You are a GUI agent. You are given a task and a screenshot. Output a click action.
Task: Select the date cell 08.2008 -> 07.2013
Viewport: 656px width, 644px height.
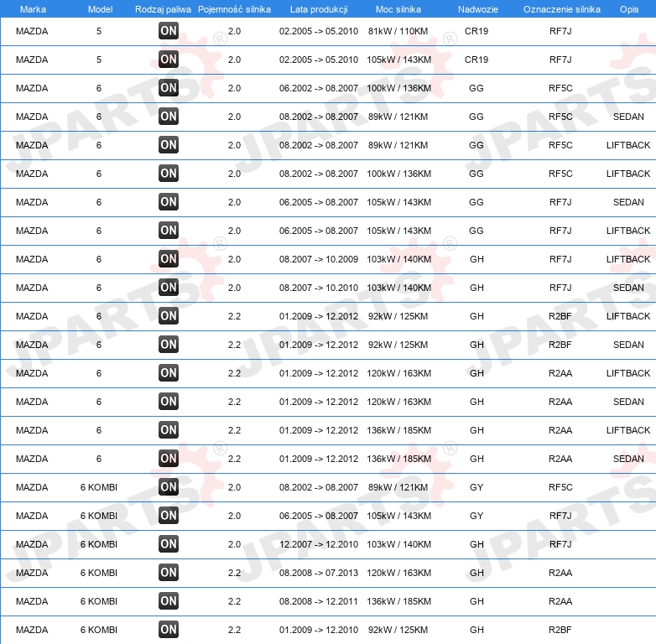pos(319,573)
